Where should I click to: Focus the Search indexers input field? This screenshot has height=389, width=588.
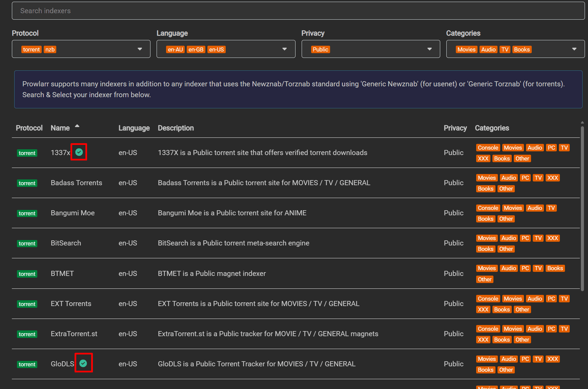298,11
